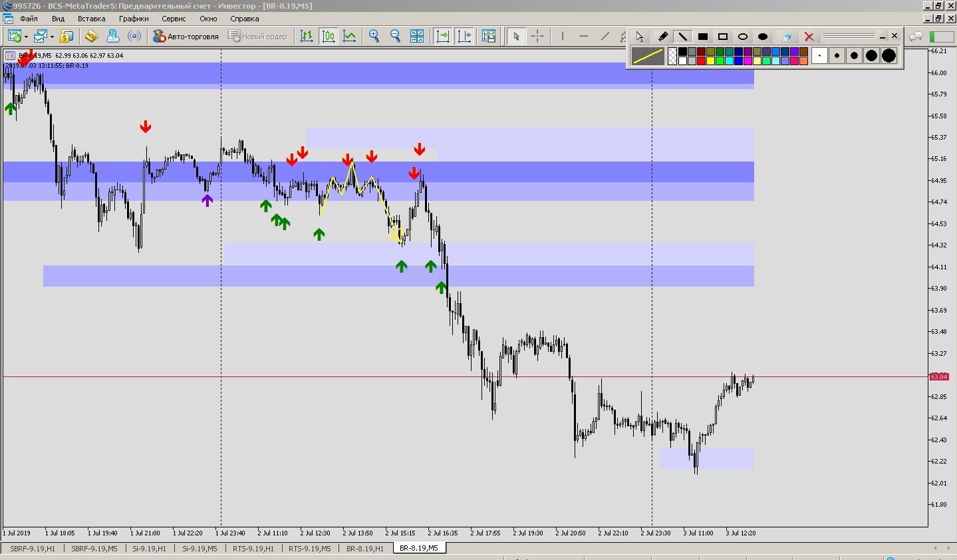
Task: Expand the new chart dropdown arrow
Action: point(26,37)
